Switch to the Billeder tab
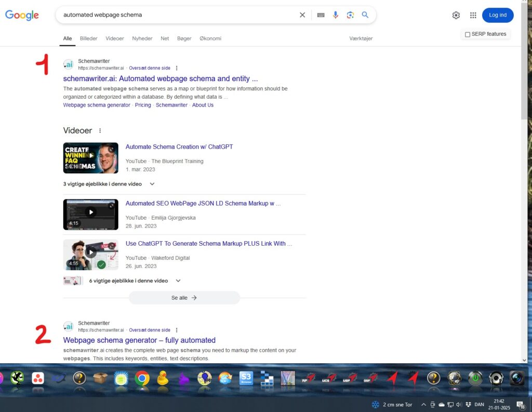The image size is (532, 412). (88, 38)
